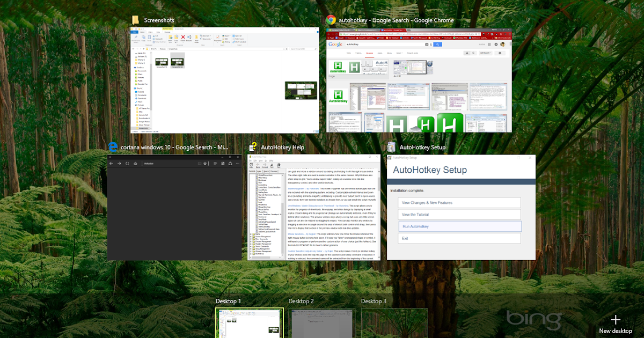The width and height of the screenshot is (644, 338).
Task: Click the search-by-image camera icon on Google
Action: pos(426,45)
